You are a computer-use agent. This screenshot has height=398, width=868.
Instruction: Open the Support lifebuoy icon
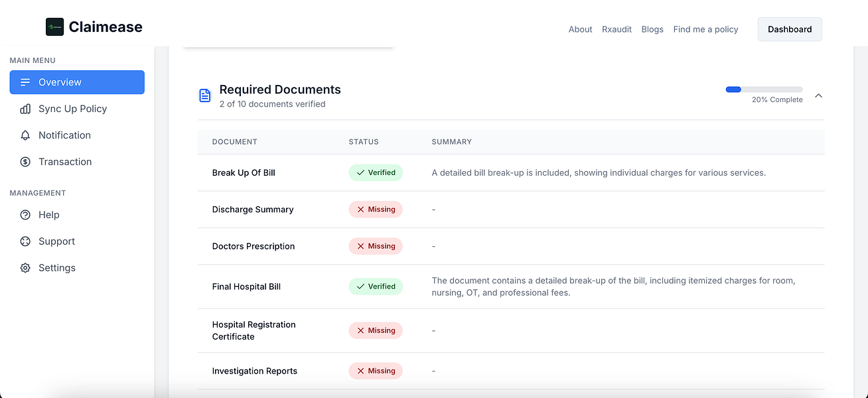(x=25, y=241)
